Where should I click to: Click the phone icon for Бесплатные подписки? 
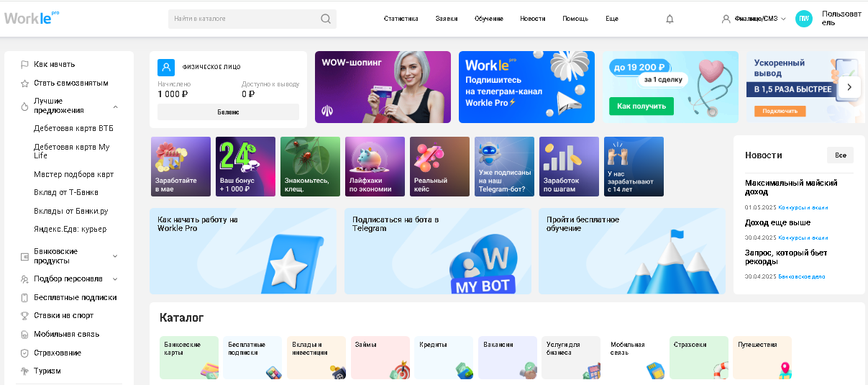coord(24,297)
